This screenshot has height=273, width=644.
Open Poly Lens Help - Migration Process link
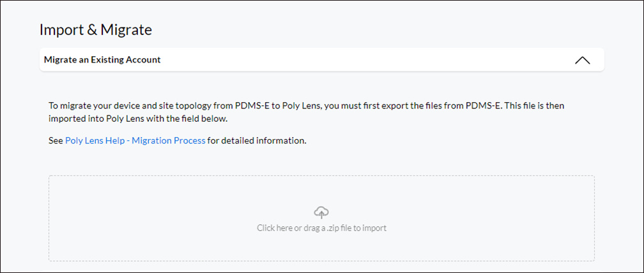pos(135,140)
